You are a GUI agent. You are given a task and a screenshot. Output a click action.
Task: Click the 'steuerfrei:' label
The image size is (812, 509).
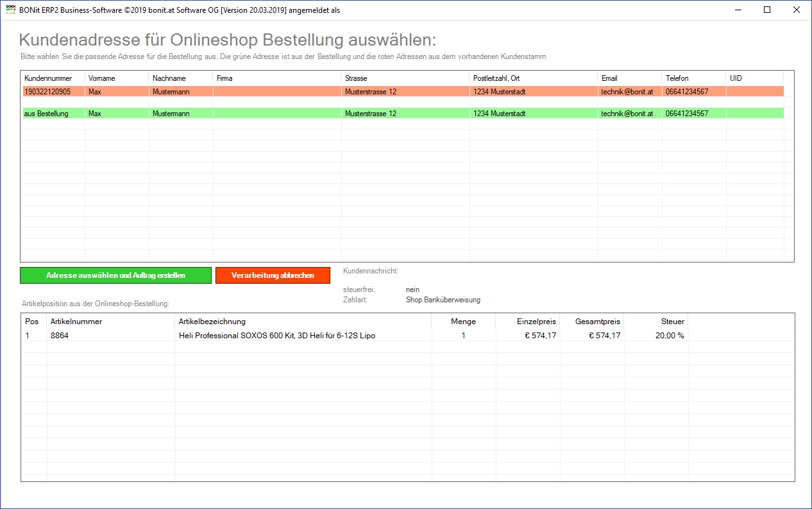click(x=359, y=289)
